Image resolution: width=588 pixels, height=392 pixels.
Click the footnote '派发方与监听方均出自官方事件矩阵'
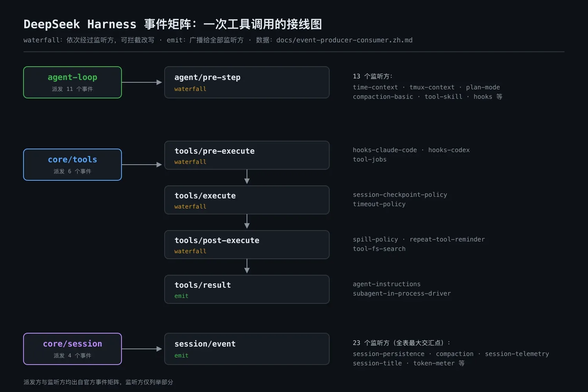71,382
